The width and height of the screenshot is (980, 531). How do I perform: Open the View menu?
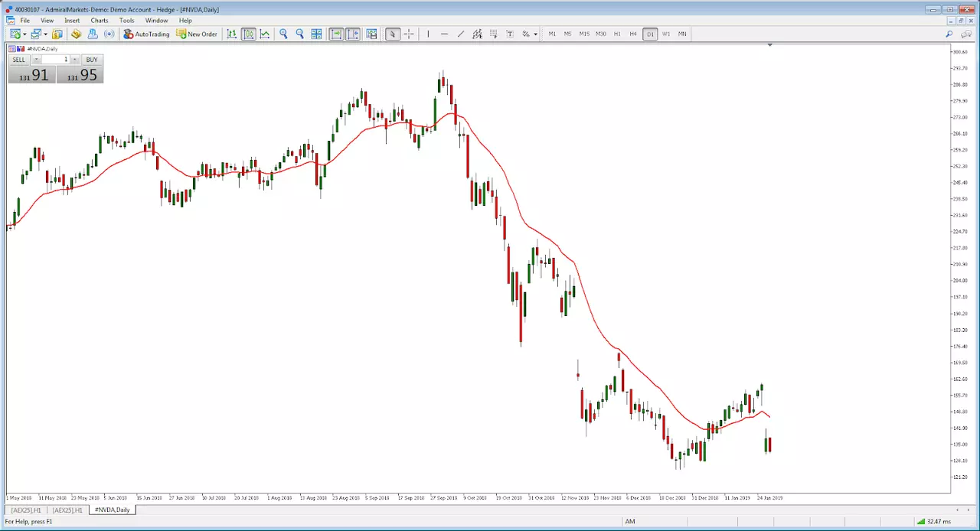tap(47, 21)
